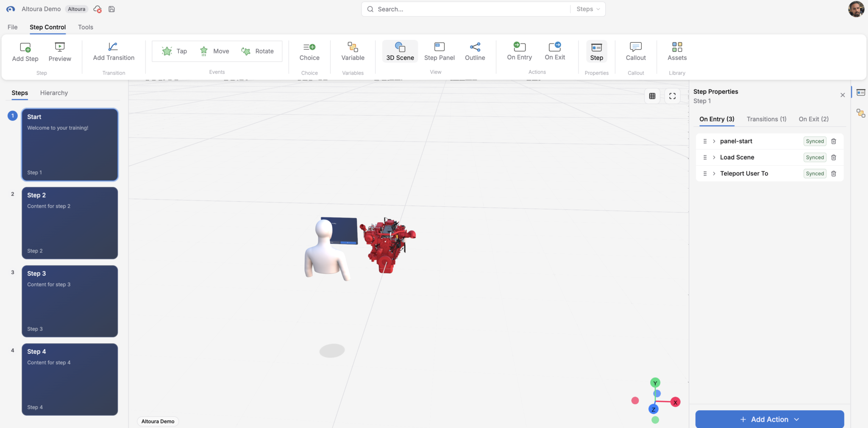The image size is (868, 428).
Task: Select the Step 3 card
Action: point(70,301)
